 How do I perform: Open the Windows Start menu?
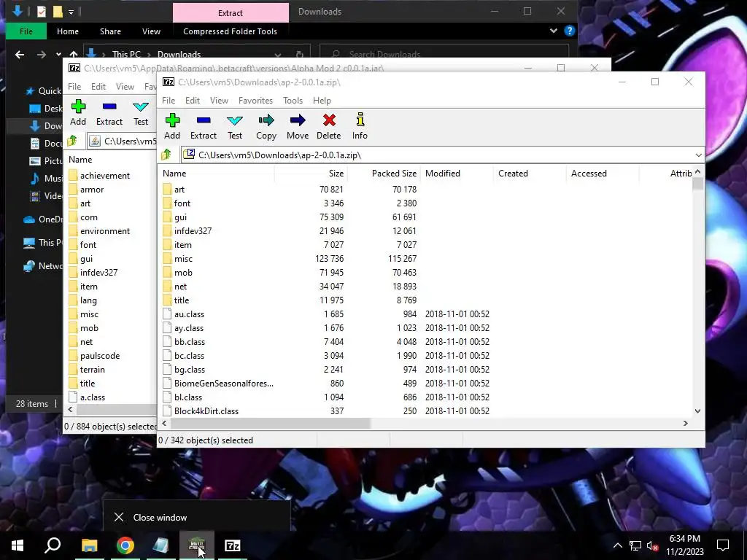[x=18, y=545]
